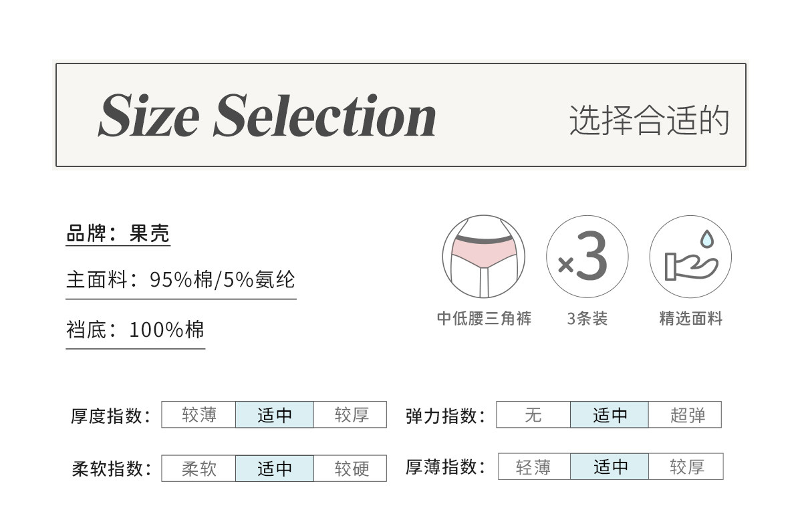Viewport: 802px width, 532px height.
Task: Click the ×3 pack icon
Action: point(587,257)
